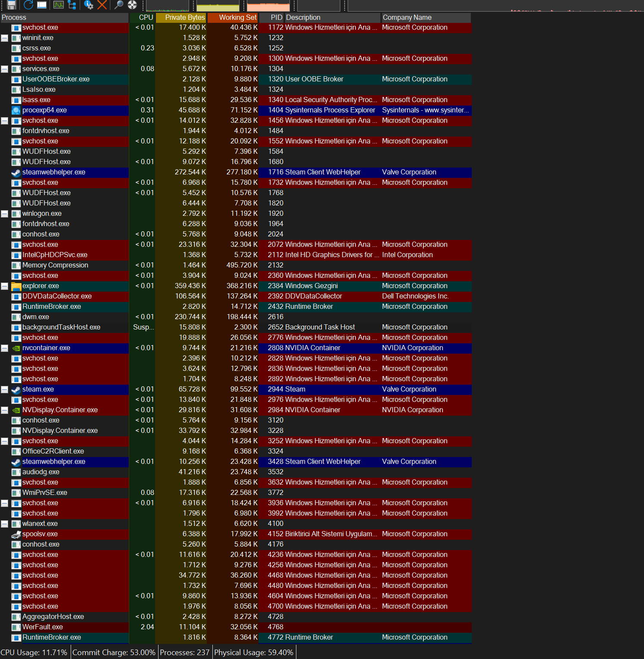Click CPU Usage in status bar
644x659 pixels.
click(x=34, y=653)
